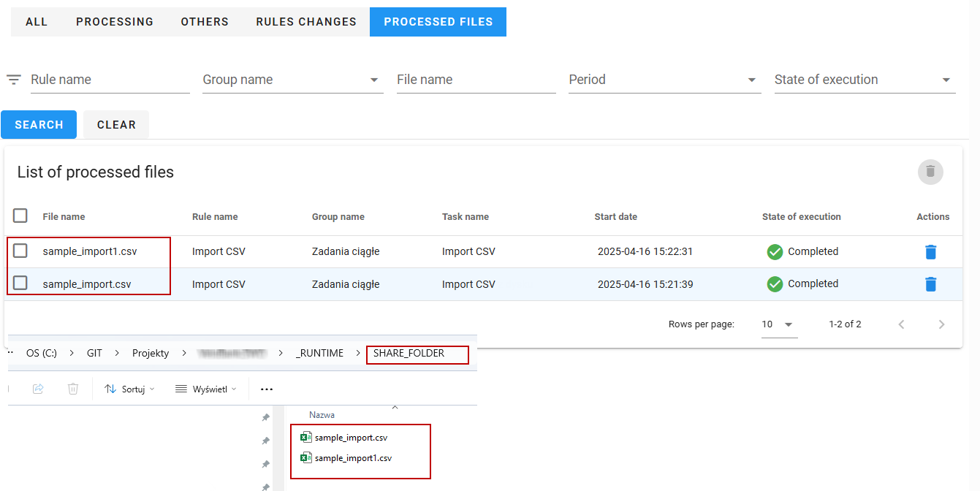The image size is (980, 491).
Task: Open the Wyświetl dropdown in Explorer
Action: 206,389
